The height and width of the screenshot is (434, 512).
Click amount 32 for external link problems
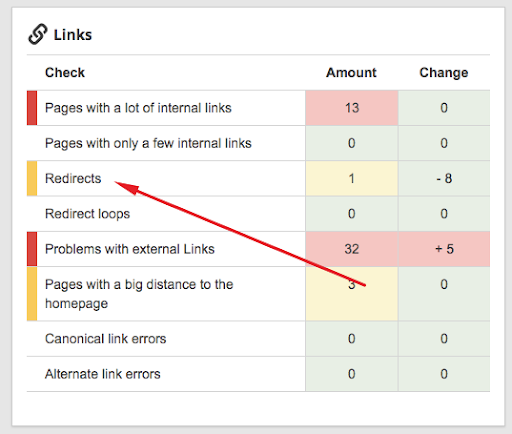coord(352,249)
